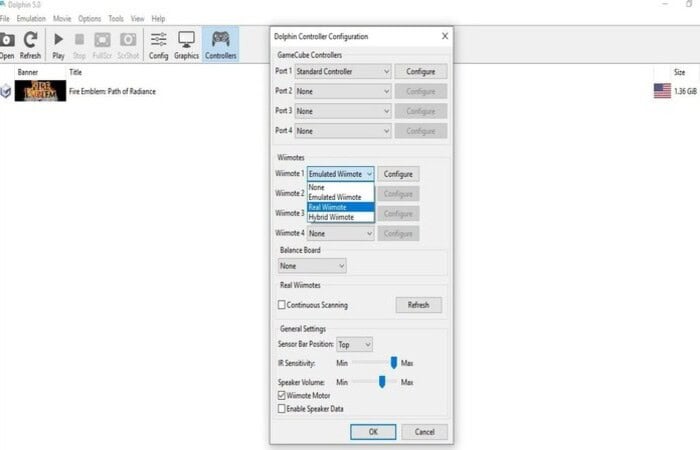700x450 pixels.
Task: Sort by the Size column header
Action: 679,72
